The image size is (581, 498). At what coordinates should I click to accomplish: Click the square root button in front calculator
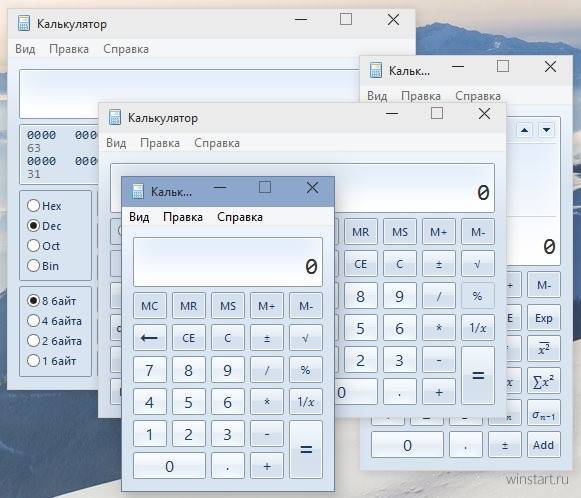pos(306,338)
